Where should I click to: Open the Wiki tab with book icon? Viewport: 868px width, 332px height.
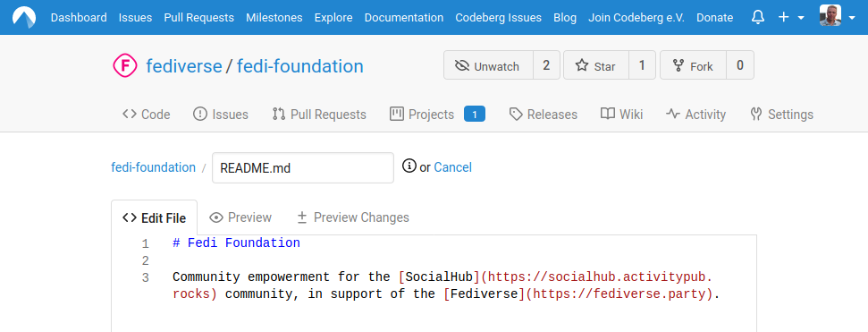pos(621,115)
